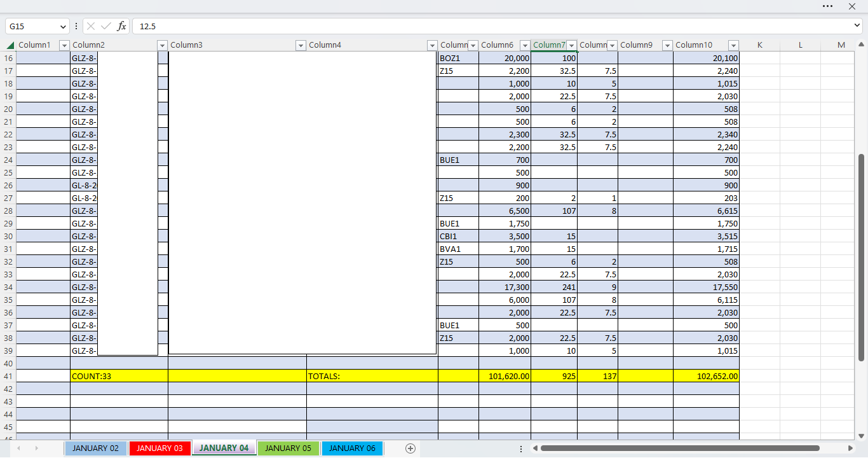This screenshot has height=458, width=868.
Task: Click the Select All corner triangle
Action: pos(10,45)
